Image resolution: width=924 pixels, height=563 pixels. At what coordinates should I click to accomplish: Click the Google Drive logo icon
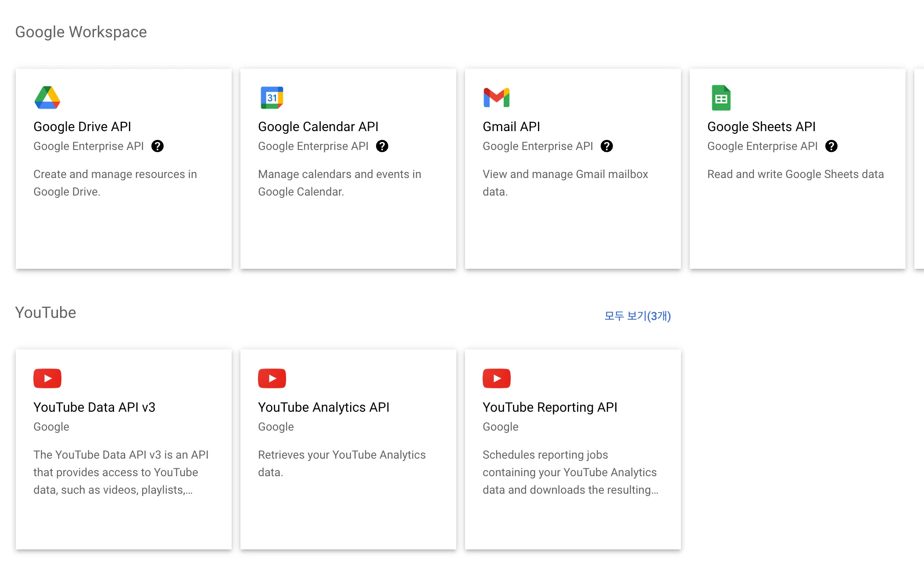coord(47,97)
